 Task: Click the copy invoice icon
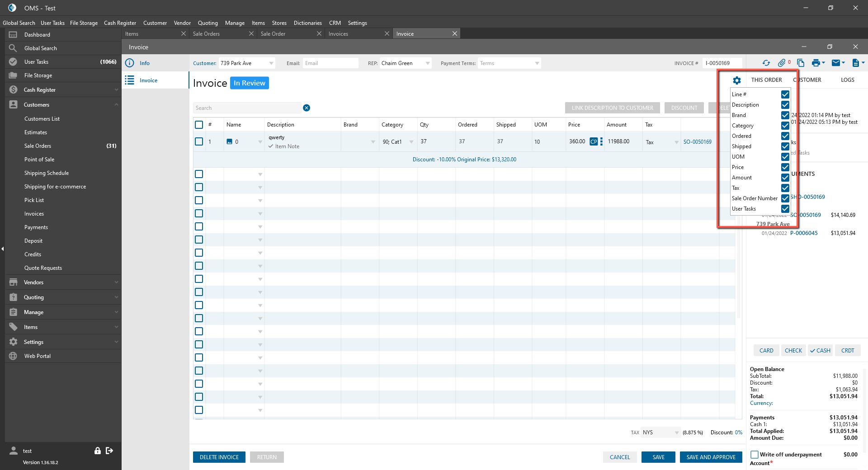point(801,63)
